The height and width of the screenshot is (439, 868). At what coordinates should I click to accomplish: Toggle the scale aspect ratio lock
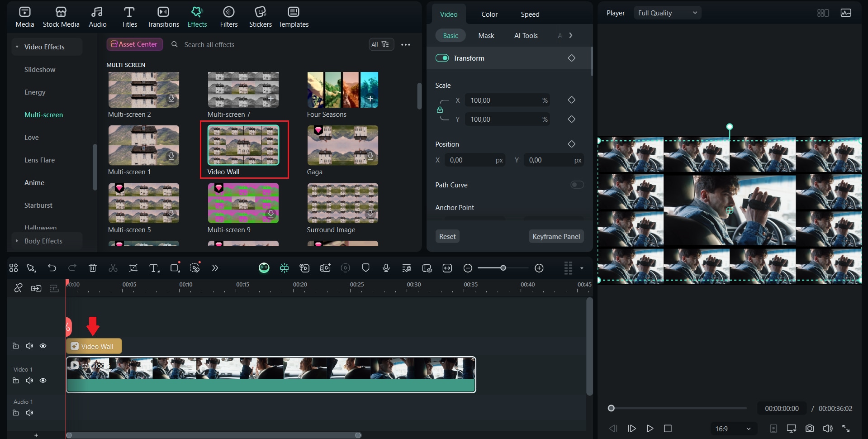pos(440,110)
